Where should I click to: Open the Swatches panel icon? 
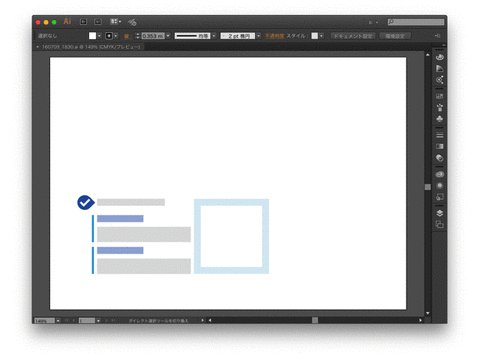point(440,96)
